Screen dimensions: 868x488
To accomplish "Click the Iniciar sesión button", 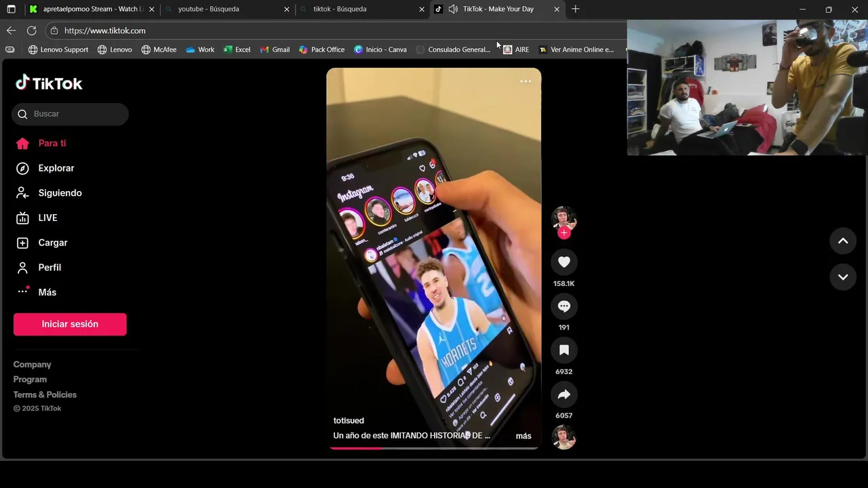I will (70, 324).
